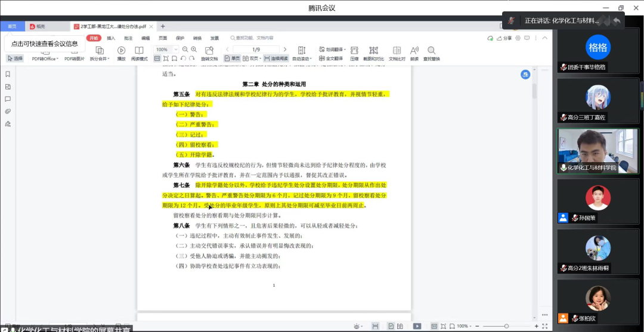Toggle 连续阅读 continuous reading mode

click(x=276, y=58)
